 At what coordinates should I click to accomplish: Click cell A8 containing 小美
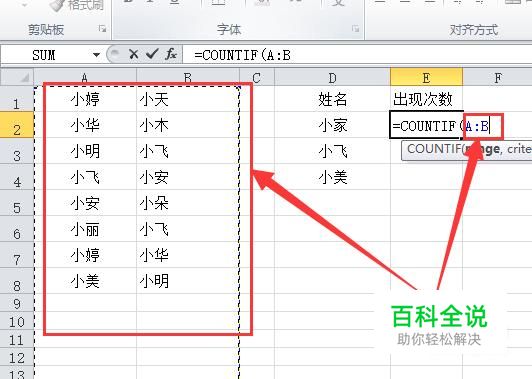coord(85,281)
